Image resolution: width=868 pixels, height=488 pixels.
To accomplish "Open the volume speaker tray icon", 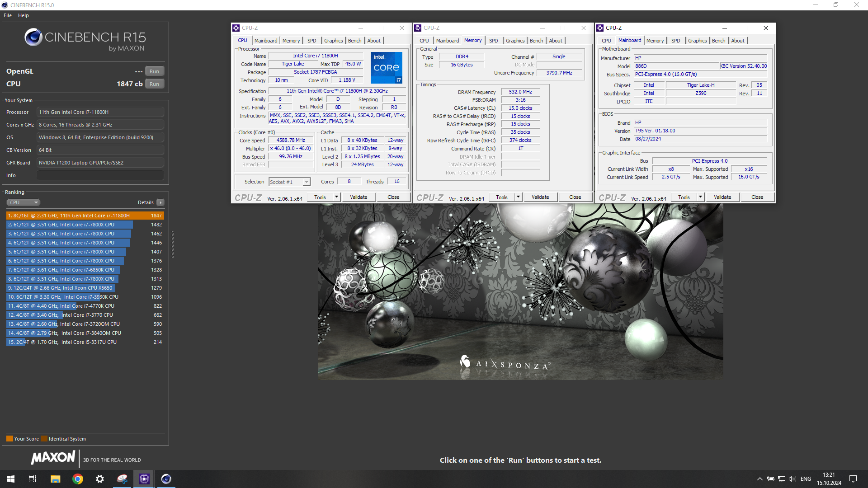I will [792, 479].
